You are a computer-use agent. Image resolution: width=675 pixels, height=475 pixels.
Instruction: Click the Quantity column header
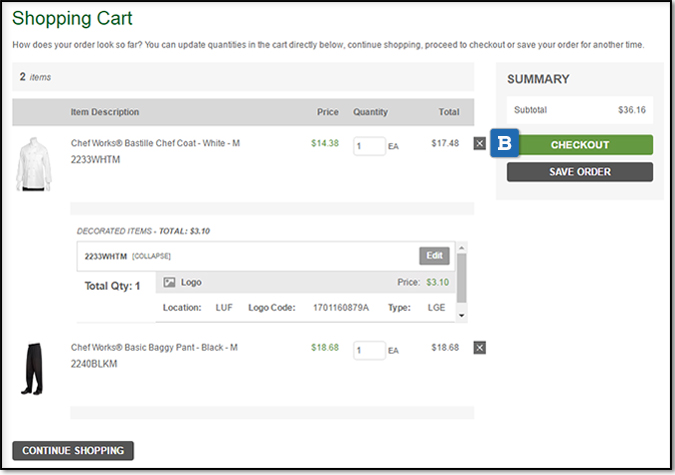pyautogui.click(x=370, y=112)
